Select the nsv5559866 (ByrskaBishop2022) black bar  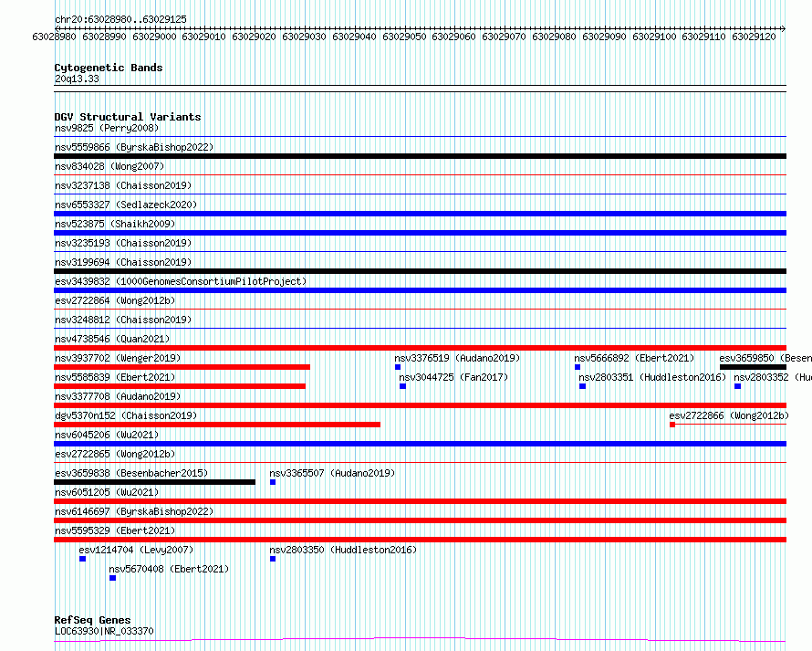(420, 156)
